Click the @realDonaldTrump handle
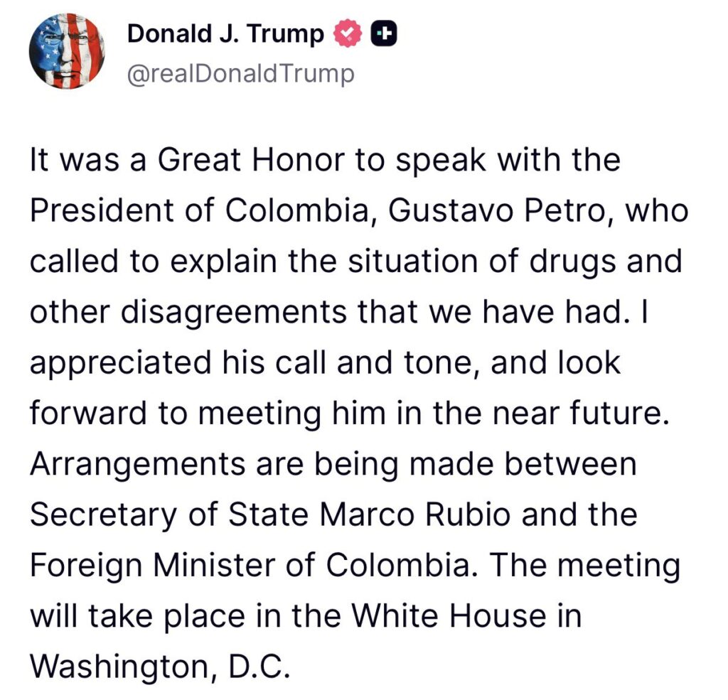Image resolution: width=728 pixels, height=700 pixels. pyautogui.click(x=240, y=74)
